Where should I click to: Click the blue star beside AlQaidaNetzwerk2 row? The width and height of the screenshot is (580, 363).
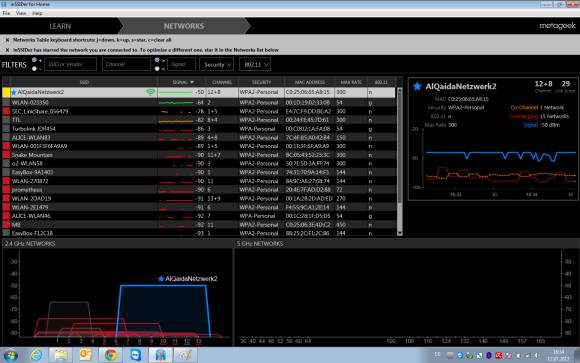coord(14,92)
